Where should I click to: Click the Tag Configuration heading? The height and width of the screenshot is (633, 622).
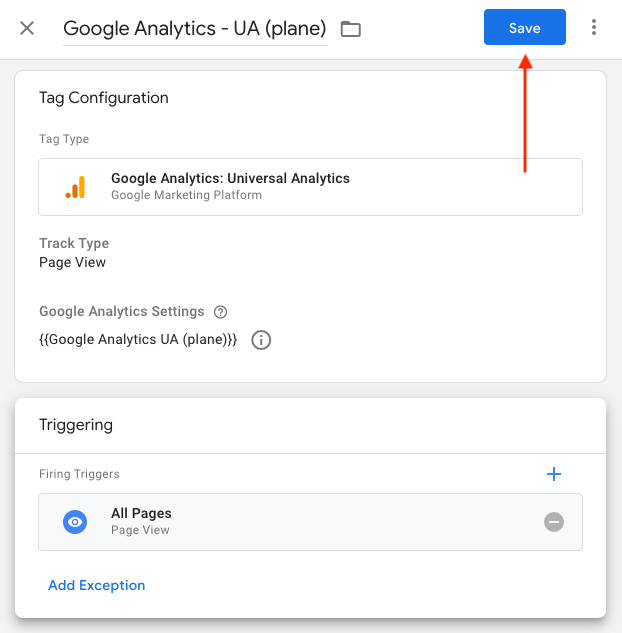(104, 98)
